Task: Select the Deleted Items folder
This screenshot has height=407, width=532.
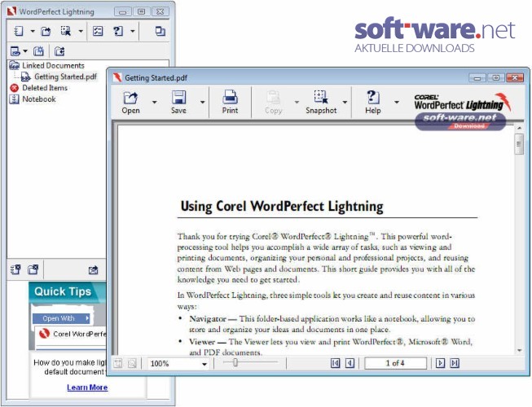Action: click(38, 88)
